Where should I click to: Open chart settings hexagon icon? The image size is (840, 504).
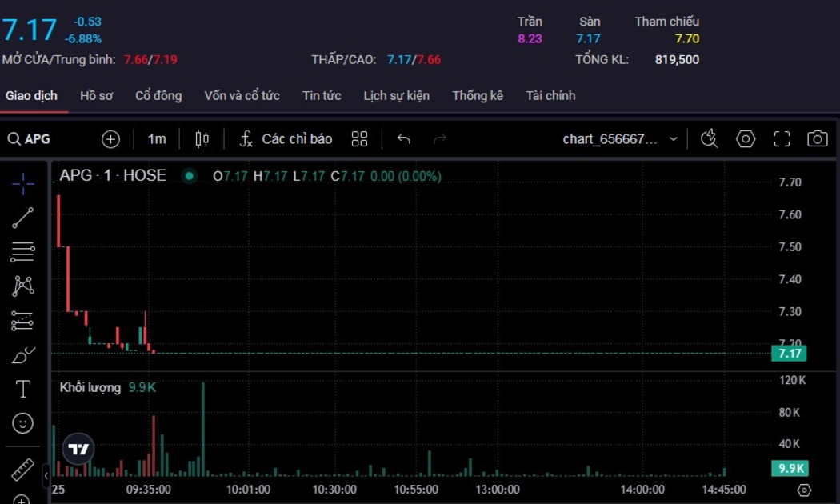point(746,139)
